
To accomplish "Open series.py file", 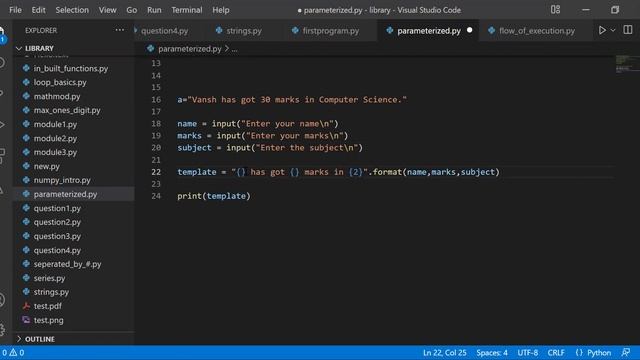I will [x=49, y=278].
